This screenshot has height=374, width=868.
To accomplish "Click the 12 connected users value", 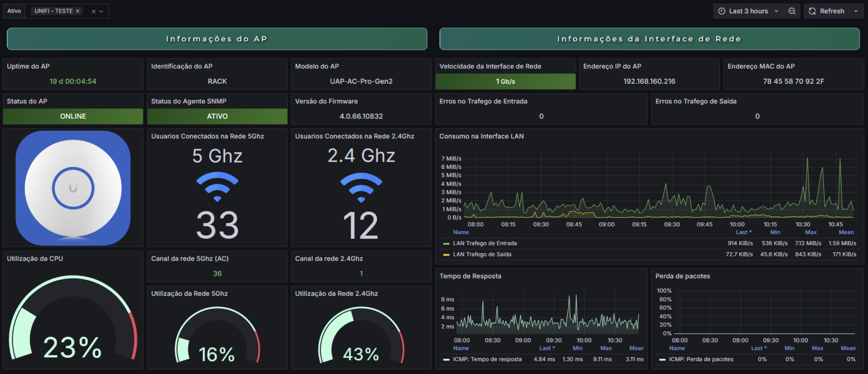I will pos(360,225).
